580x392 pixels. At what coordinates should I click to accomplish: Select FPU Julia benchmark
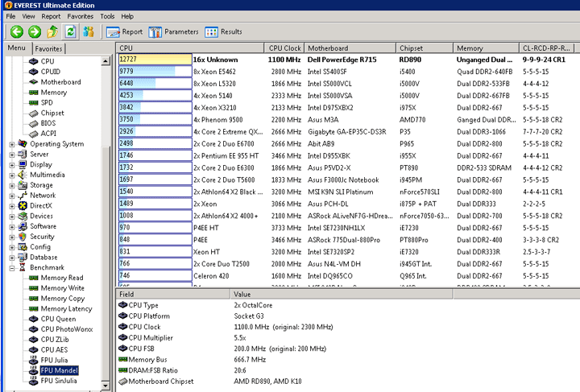click(54, 361)
